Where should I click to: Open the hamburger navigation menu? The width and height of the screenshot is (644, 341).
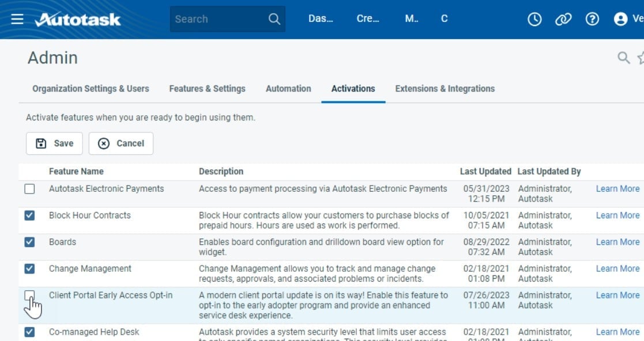coord(17,19)
